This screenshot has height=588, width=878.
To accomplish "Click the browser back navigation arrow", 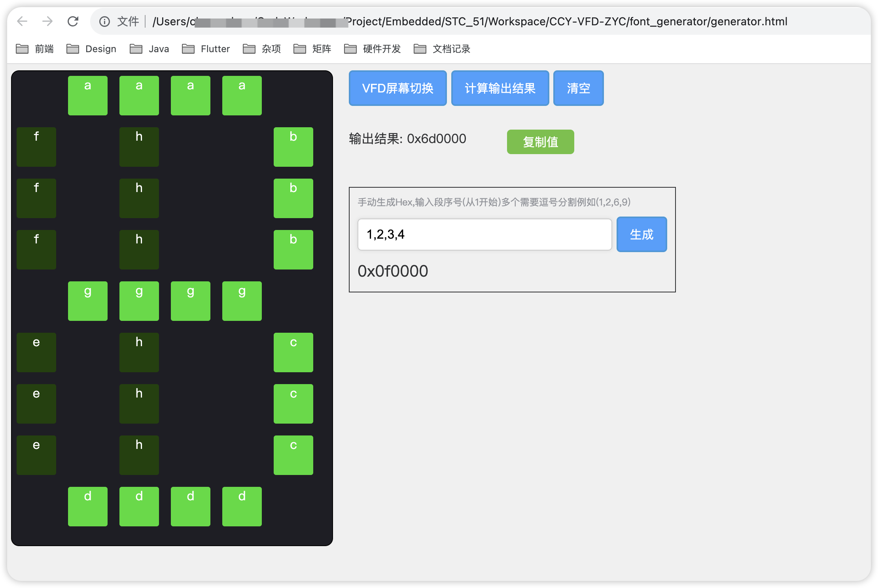I will tap(23, 22).
